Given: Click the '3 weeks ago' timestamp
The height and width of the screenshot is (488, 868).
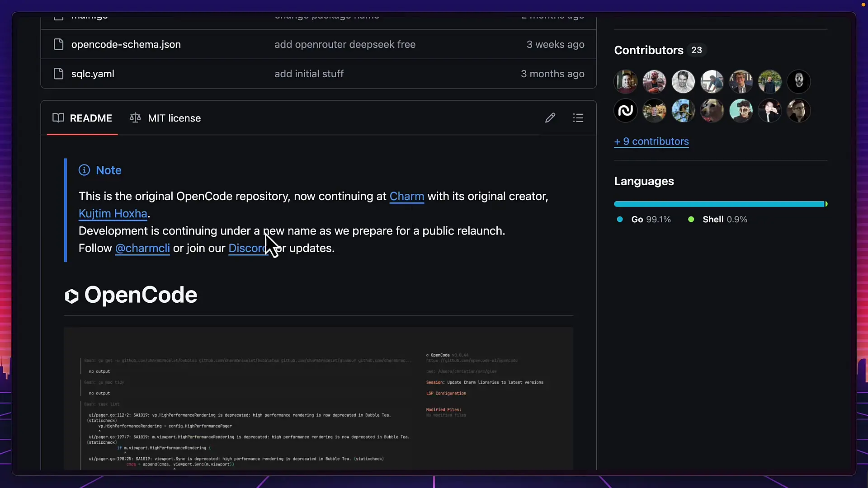Looking at the screenshot, I should pos(555,44).
